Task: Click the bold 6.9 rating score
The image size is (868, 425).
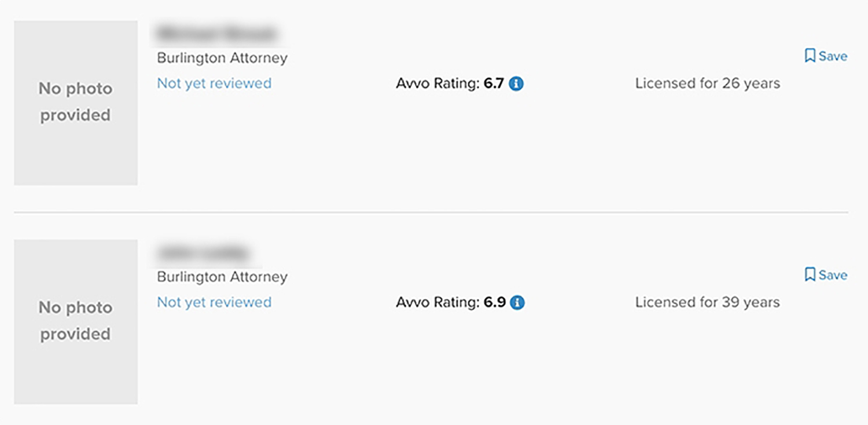Action: [x=495, y=303]
